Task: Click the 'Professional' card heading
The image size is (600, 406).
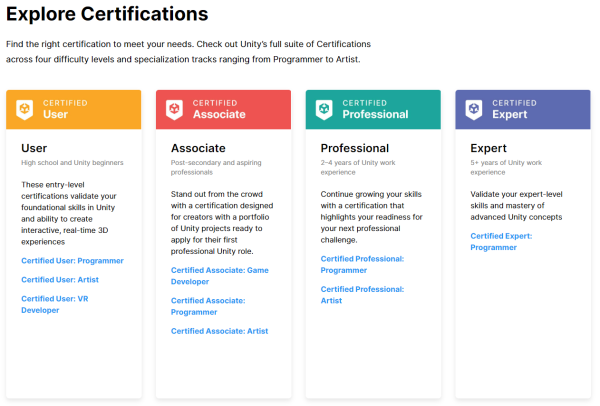Action: pyautogui.click(x=355, y=148)
